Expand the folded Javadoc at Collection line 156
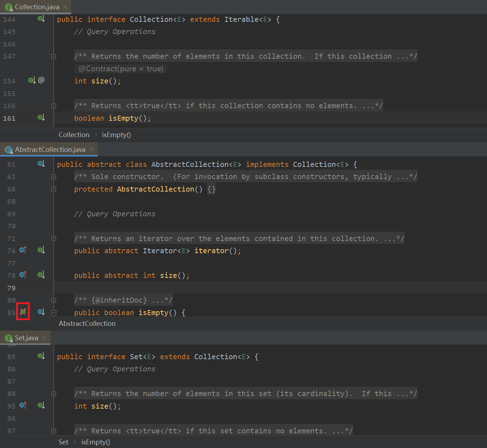Viewport: 487px width, 448px height. pyautogui.click(x=54, y=106)
